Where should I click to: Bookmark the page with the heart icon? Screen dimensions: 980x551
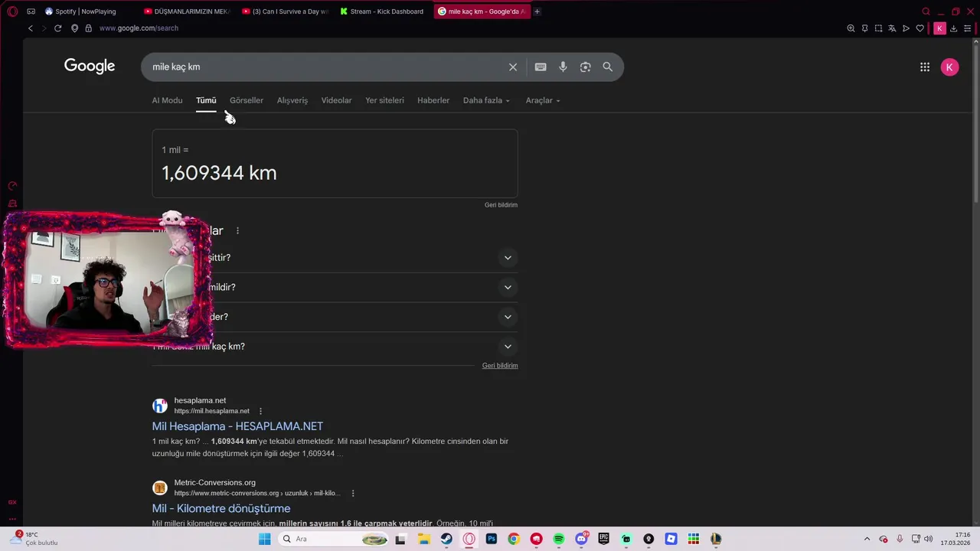tap(920, 28)
